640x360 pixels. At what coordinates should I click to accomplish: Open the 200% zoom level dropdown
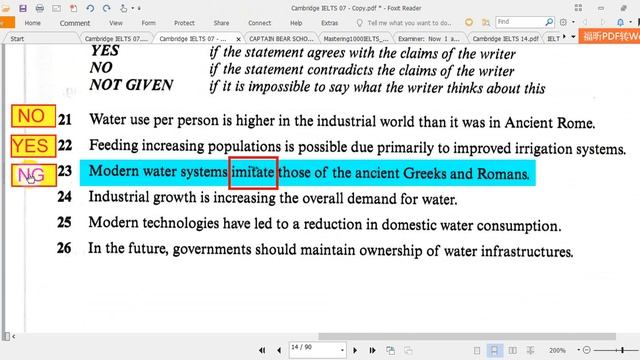point(578,350)
